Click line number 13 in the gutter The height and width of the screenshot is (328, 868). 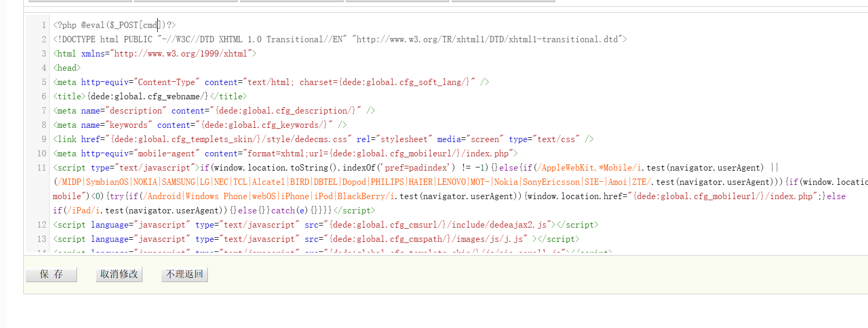coord(42,239)
